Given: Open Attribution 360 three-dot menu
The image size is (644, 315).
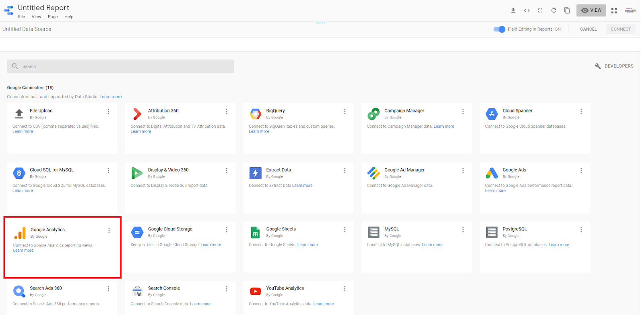Looking at the screenshot, I should 227,111.
